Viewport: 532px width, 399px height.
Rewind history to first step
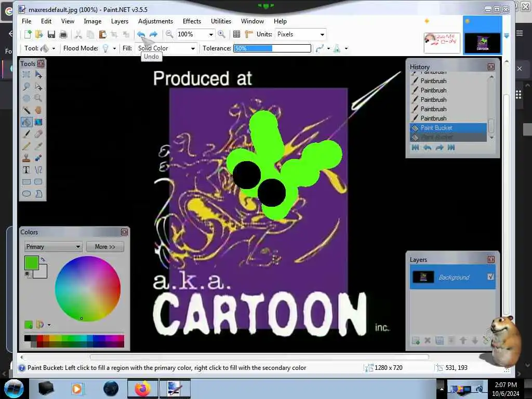click(x=415, y=148)
